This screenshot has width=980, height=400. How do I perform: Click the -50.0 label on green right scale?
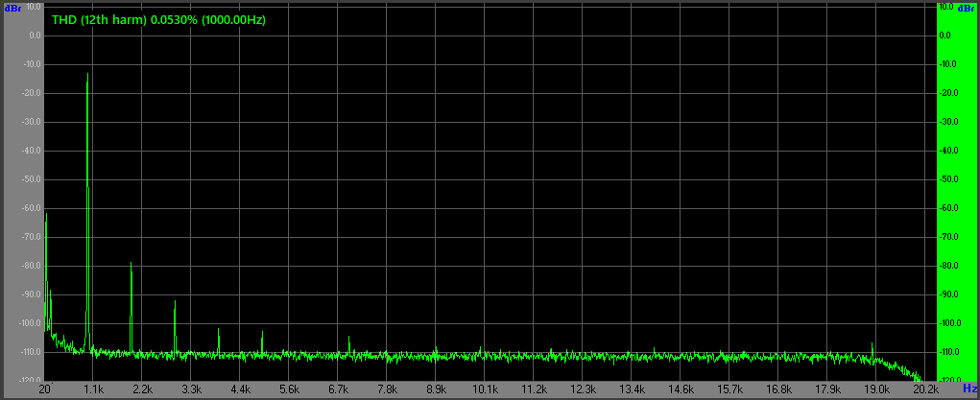tap(951, 179)
